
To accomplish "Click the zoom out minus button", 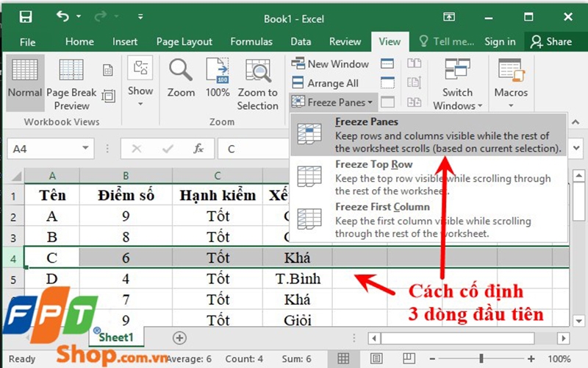I will [432, 359].
